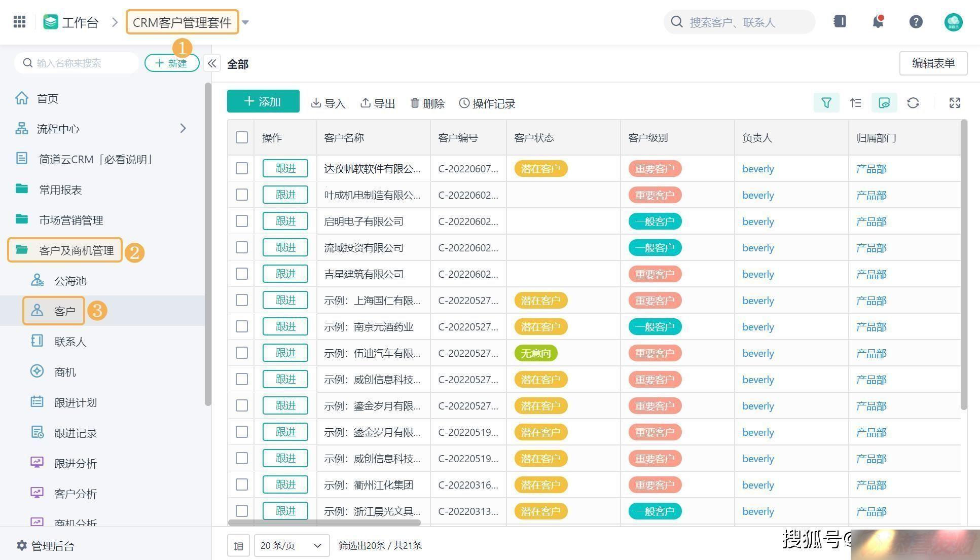Screen dimensions: 980x560
Task: Click the 全部 view tab
Action: (238, 64)
